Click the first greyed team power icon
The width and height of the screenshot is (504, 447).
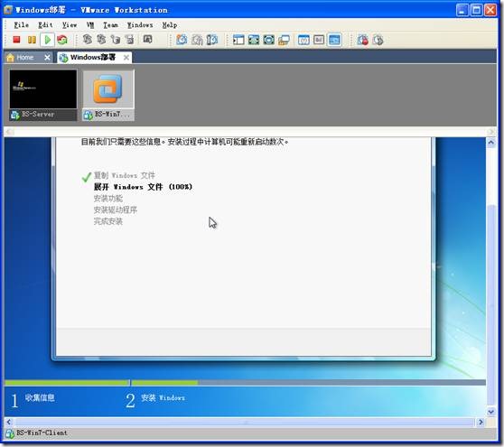[87, 39]
